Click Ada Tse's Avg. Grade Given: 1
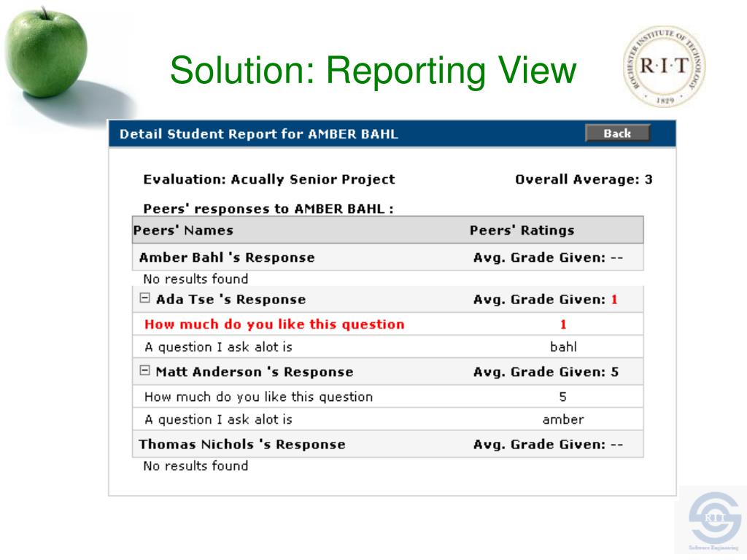 pos(546,300)
